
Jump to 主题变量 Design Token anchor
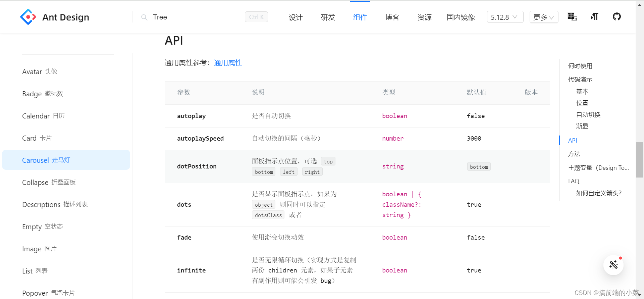pos(598,168)
